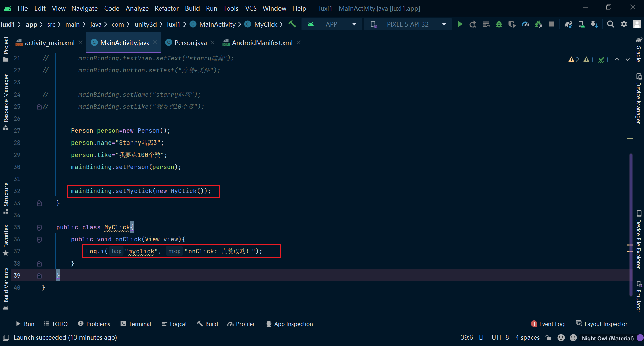This screenshot has height=346, width=644.
Task: Run app with coverage icon
Action: (512, 24)
